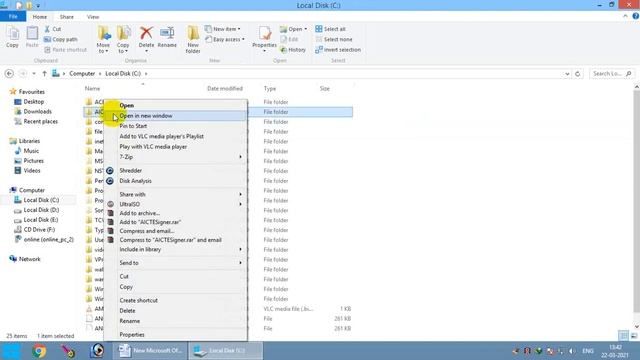Click the New folder ribbon icon

tap(193, 39)
